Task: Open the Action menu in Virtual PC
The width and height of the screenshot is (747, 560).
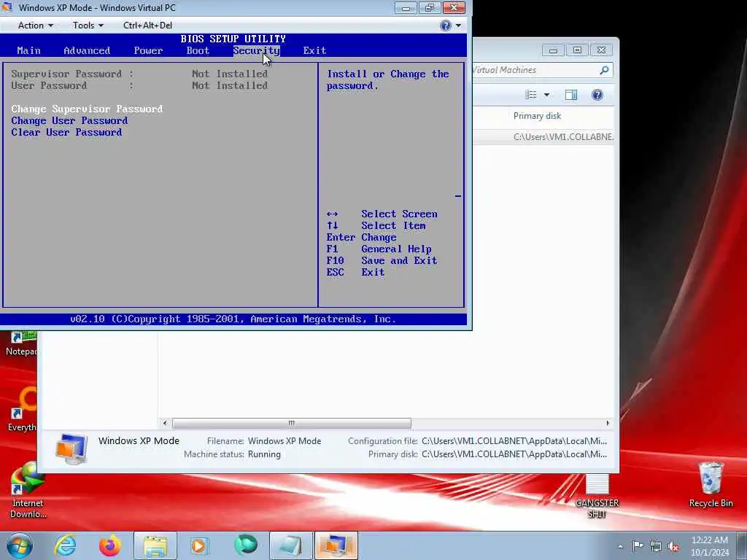Action: pyautogui.click(x=35, y=26)
